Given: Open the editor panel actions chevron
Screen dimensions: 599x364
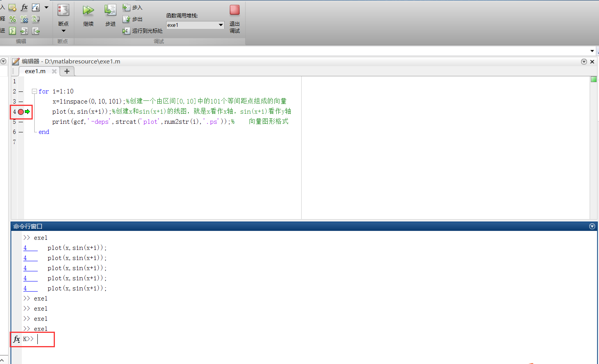Looking at the screenshot, I should click(584, 61).
